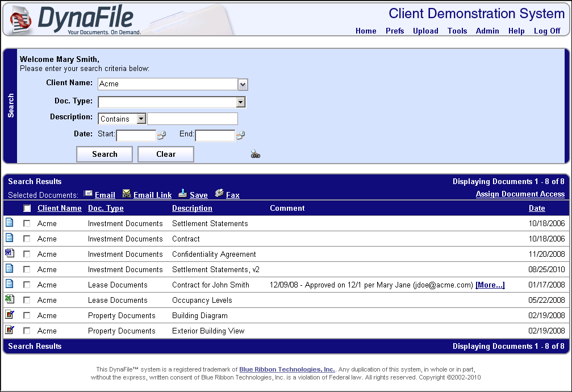Open the Description Contains dropdown
This screenshot has width=572, height=392.
coord(141,119)
